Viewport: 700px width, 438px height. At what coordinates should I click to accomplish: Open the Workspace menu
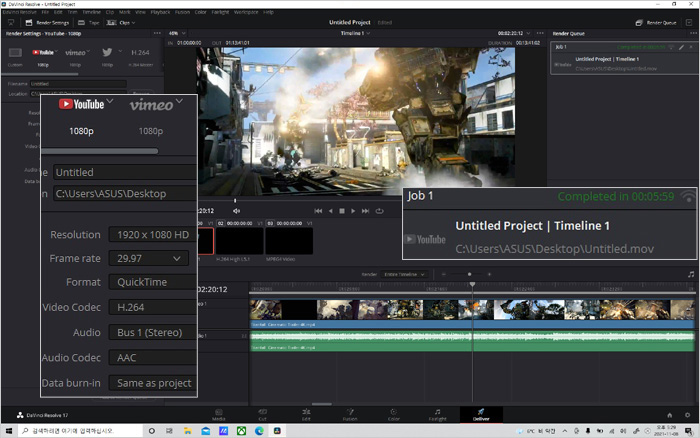pyautogui.click(x=245, y=12)
